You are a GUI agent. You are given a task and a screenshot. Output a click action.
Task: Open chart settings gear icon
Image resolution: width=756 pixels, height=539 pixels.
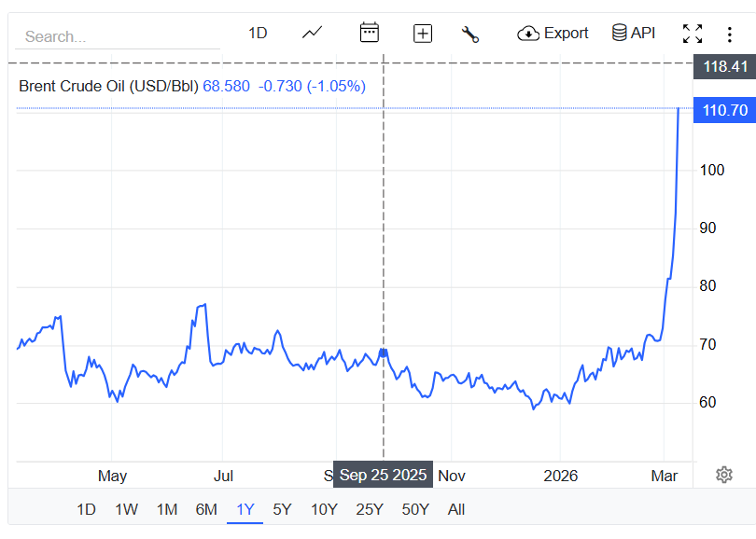(x=723, y=475)
